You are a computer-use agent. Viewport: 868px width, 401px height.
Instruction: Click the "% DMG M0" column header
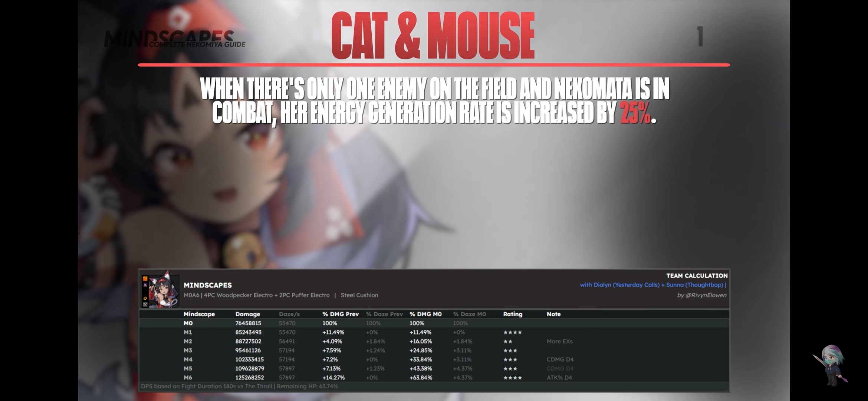tap(425, 314)
